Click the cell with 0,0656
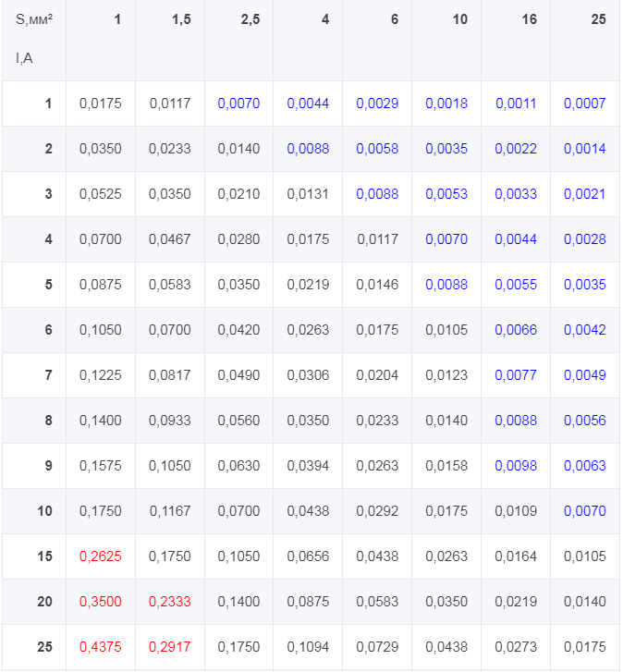 point(308,556)
